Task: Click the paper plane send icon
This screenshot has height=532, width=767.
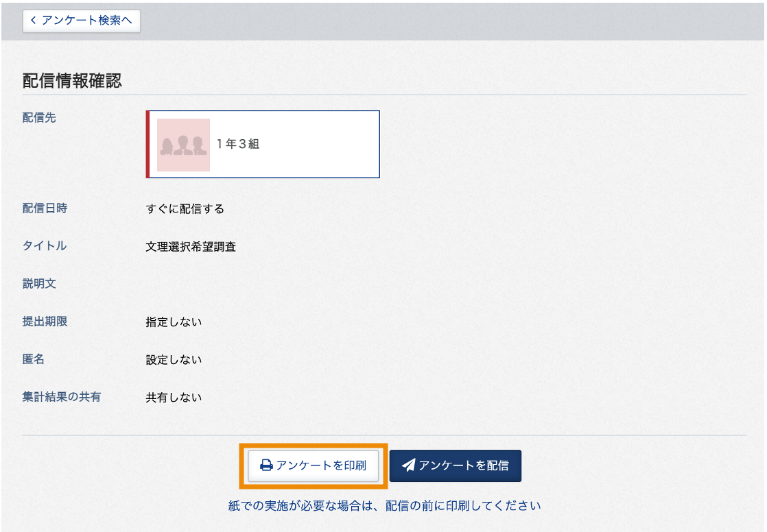Action: [408, 465]
